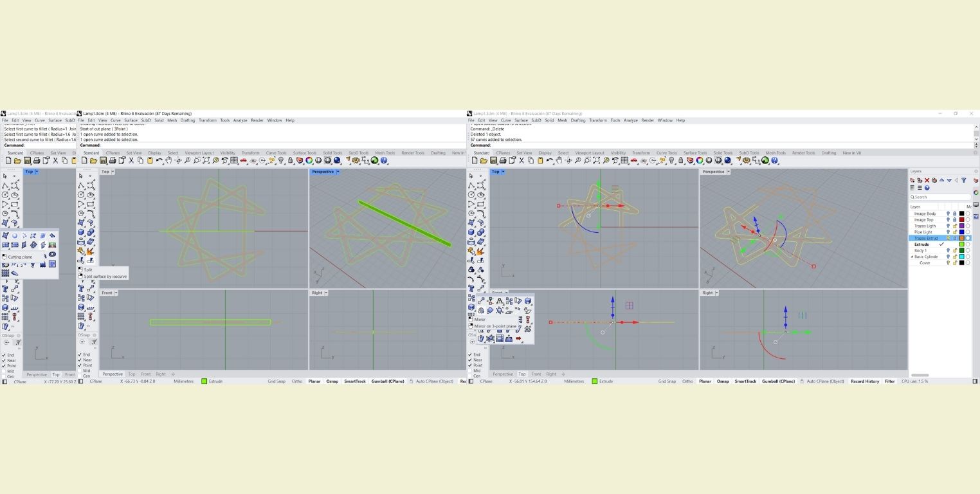980x494 pixels.
Task: Open Solid menu in middle window menu bar
Action: click(159, 120)
